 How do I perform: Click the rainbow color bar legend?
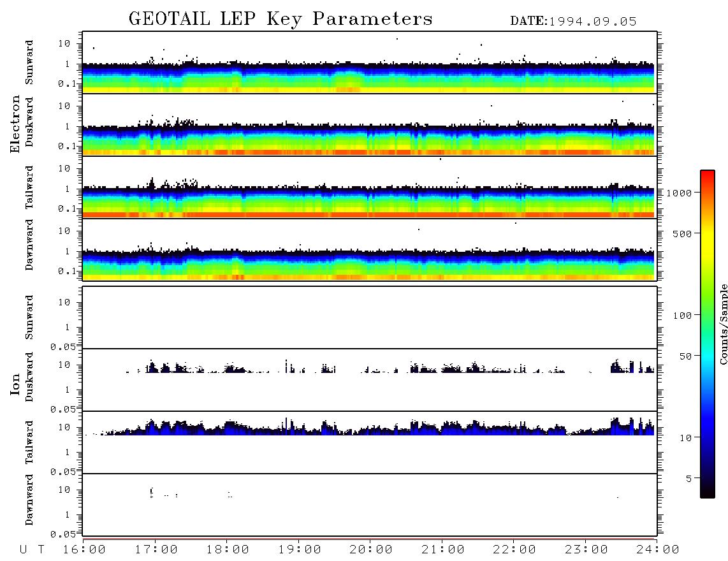click(x=707, y=334)
